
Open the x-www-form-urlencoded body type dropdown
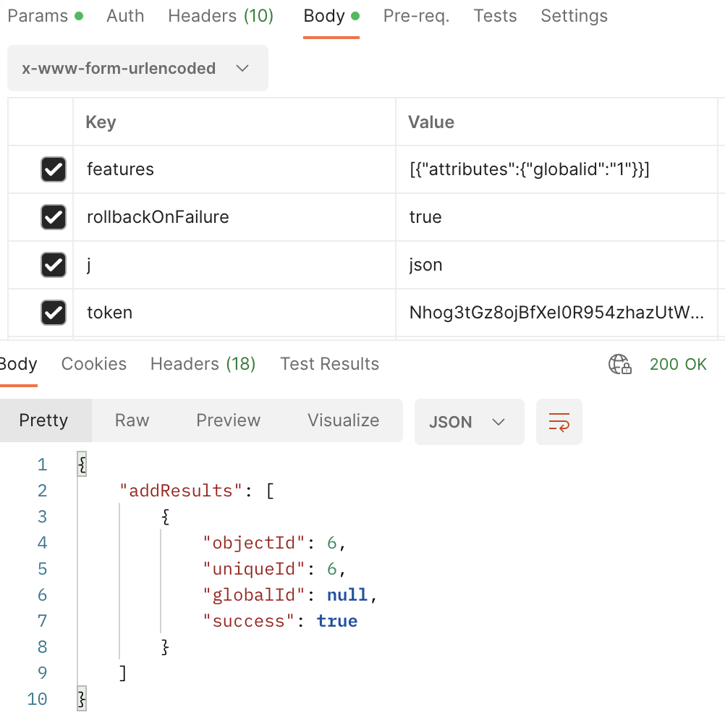click(137, 68)
